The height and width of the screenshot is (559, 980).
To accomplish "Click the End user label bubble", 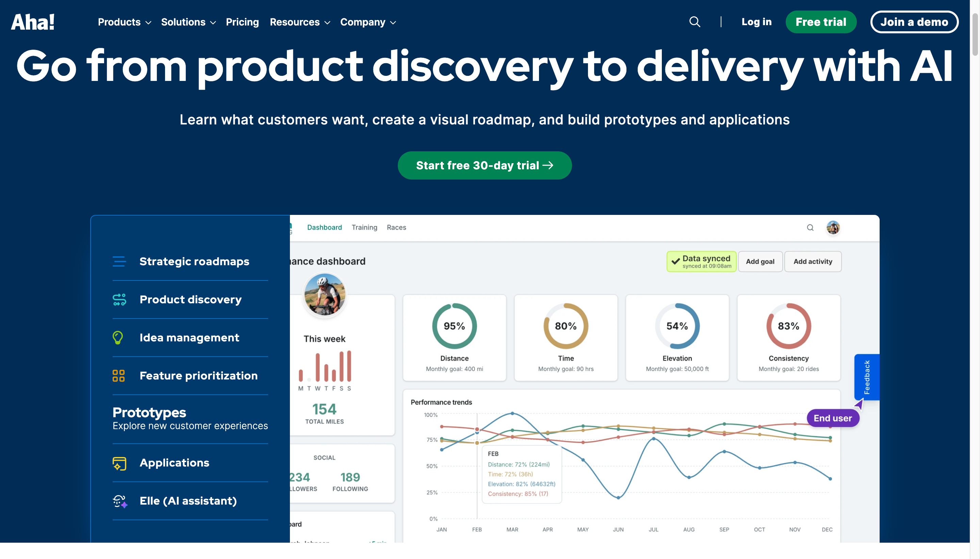I will [832, 418].
